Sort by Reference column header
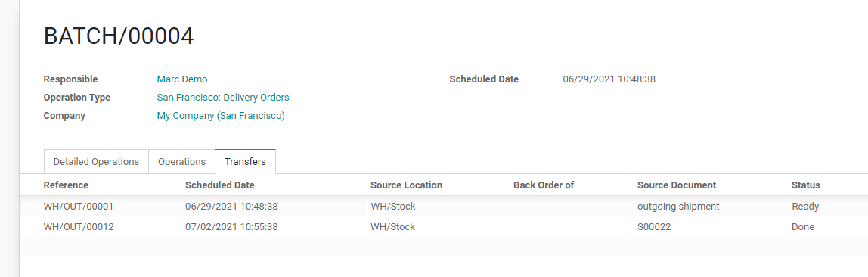Screen dimensions: 868x277 [x=66, y=185]
